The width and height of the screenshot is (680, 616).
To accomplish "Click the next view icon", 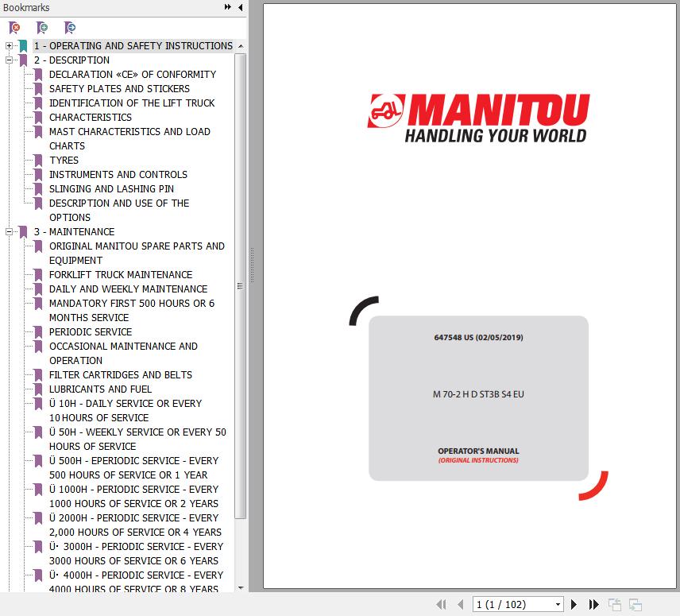I will pyautogui.click(x=636, y=604).
